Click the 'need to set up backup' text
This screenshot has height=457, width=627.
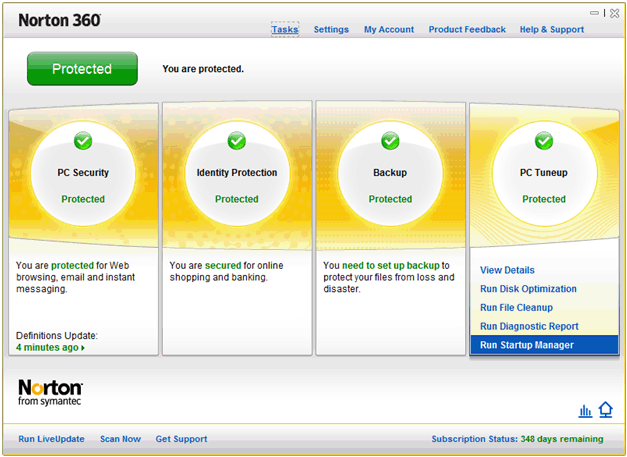391,265
